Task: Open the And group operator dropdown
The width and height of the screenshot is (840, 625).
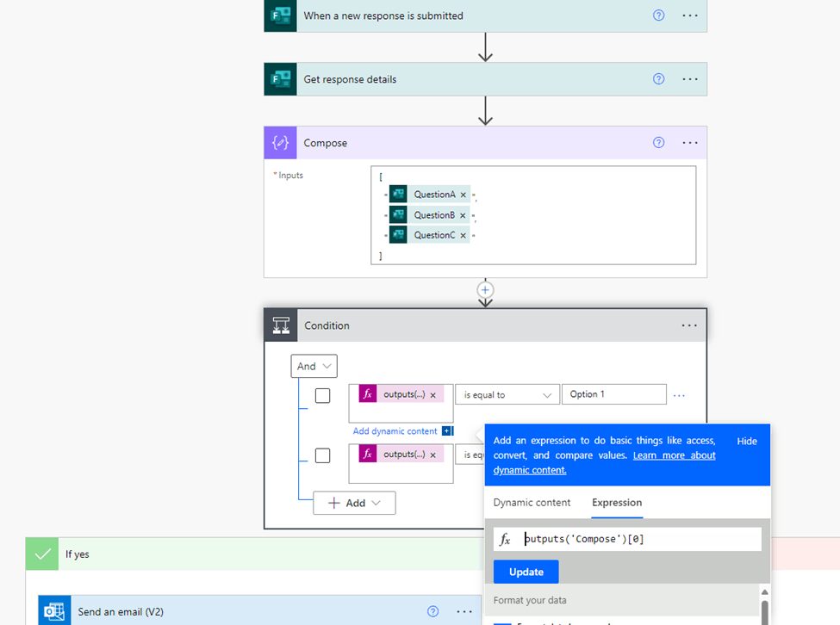Action: click(x=314, y=366)
